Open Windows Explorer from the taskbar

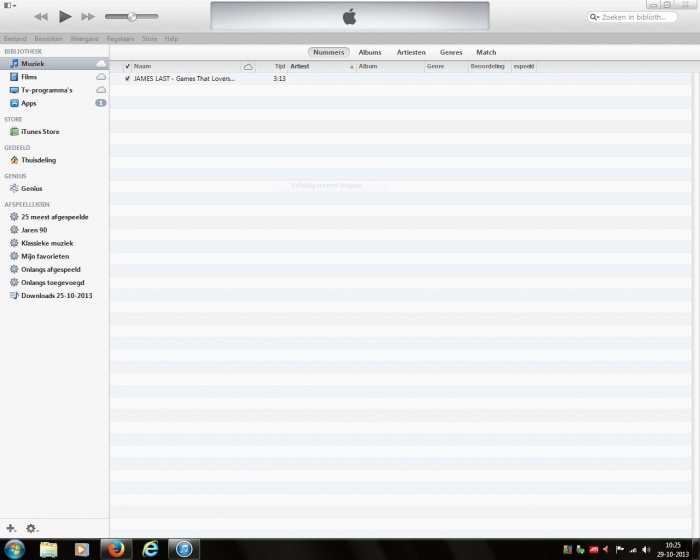pyautogui.click(x=48, y=549)
